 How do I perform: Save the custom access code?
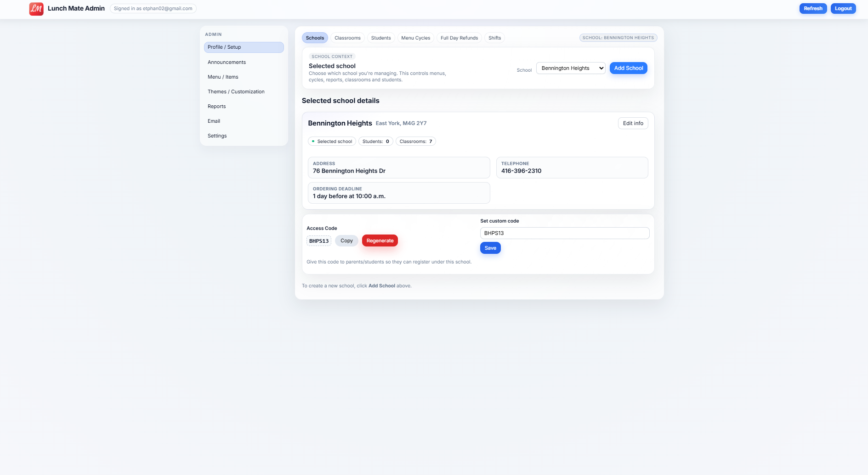[x=490, y=248]
